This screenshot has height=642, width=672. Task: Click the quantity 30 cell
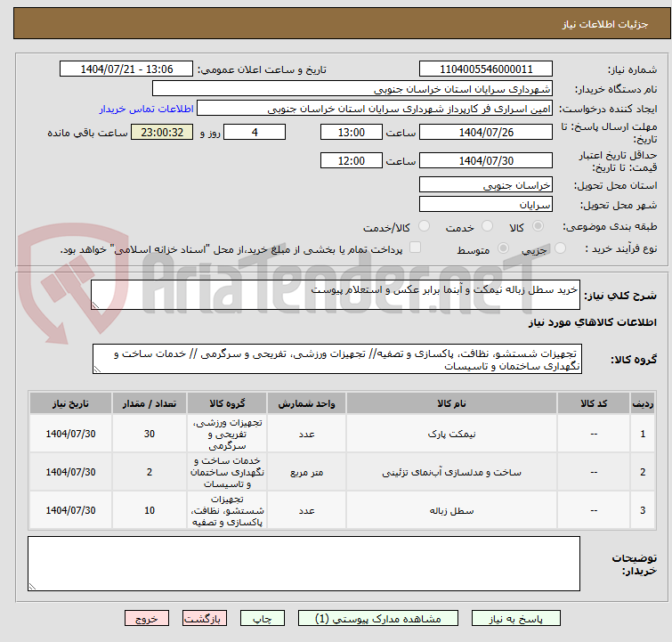[x=150, y=434]
